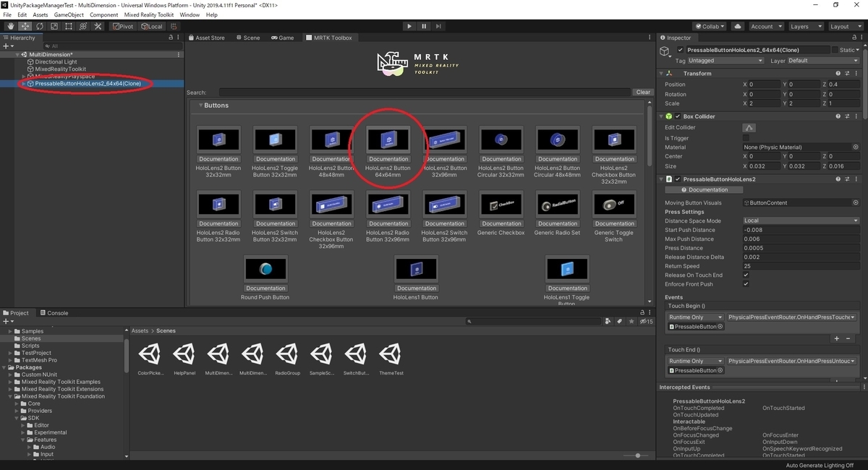Viewport: 868px width, 470px height.
Task: Toggle Local handle rotation button
Action: click(x=151, y=26)
